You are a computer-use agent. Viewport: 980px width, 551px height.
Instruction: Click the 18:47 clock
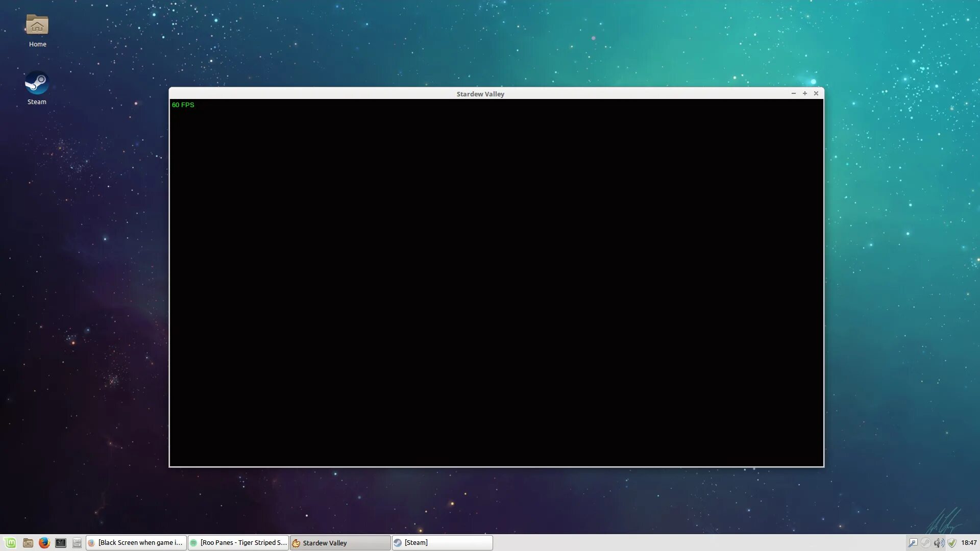969,543
